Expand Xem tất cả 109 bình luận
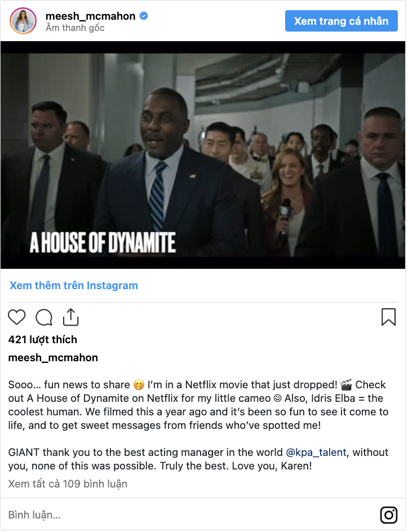Screen dimensions: 408x532 click(x=68, y=484)
